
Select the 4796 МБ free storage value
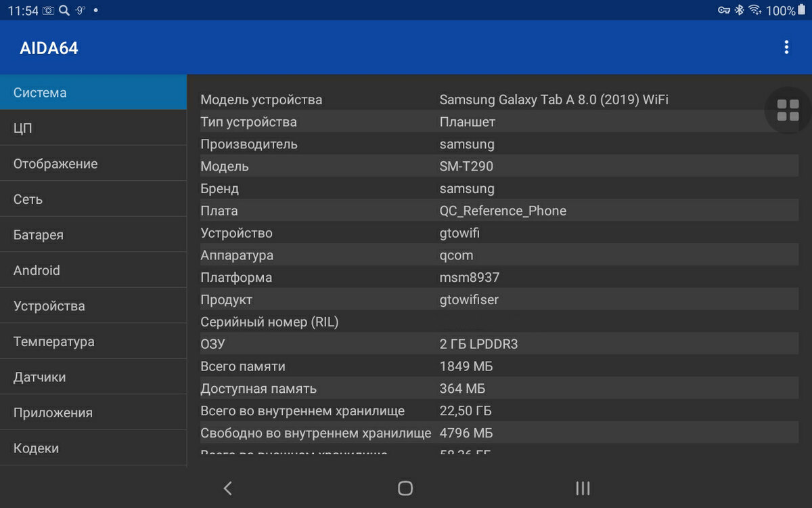[466, 433]
